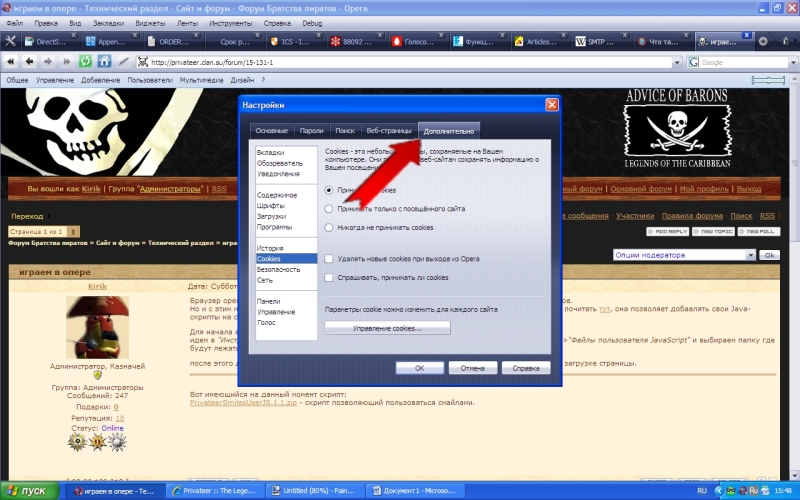Screen dimensions: 800x500
Task: Select Вкладки in settings list
Action: tap(270, 153)
